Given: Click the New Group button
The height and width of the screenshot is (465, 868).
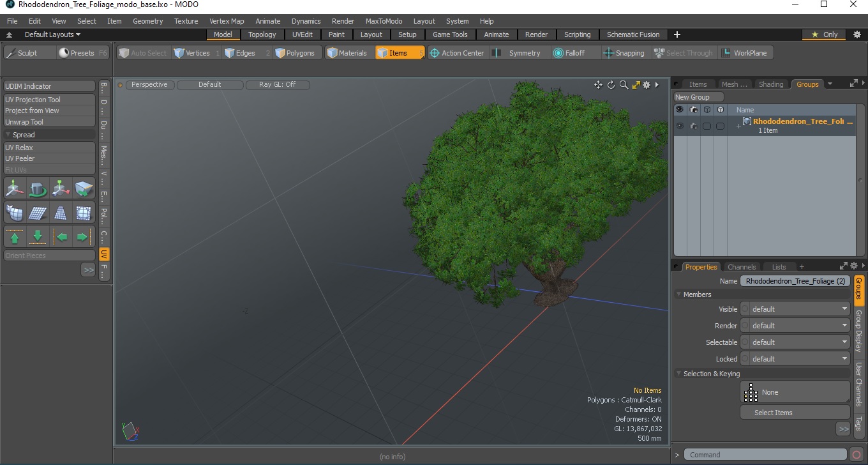Looking at the screenshot, I should (699, 97).
